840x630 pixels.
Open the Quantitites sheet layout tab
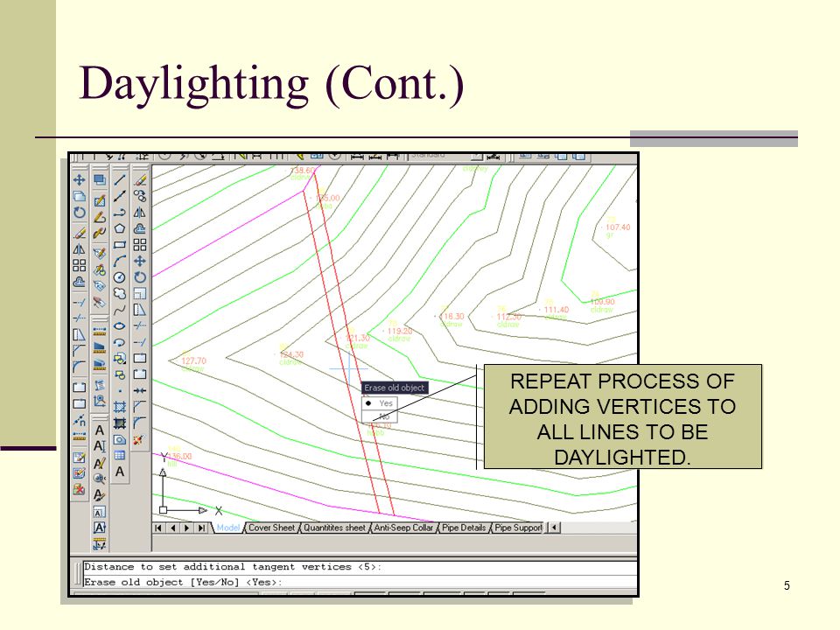point(334,528)
